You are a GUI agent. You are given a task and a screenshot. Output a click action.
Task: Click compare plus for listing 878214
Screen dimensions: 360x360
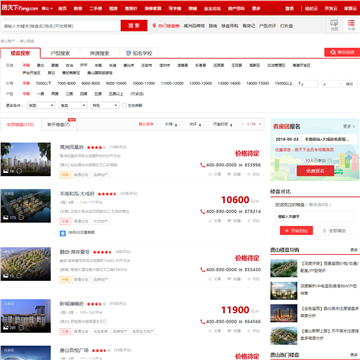coord(249,221)
